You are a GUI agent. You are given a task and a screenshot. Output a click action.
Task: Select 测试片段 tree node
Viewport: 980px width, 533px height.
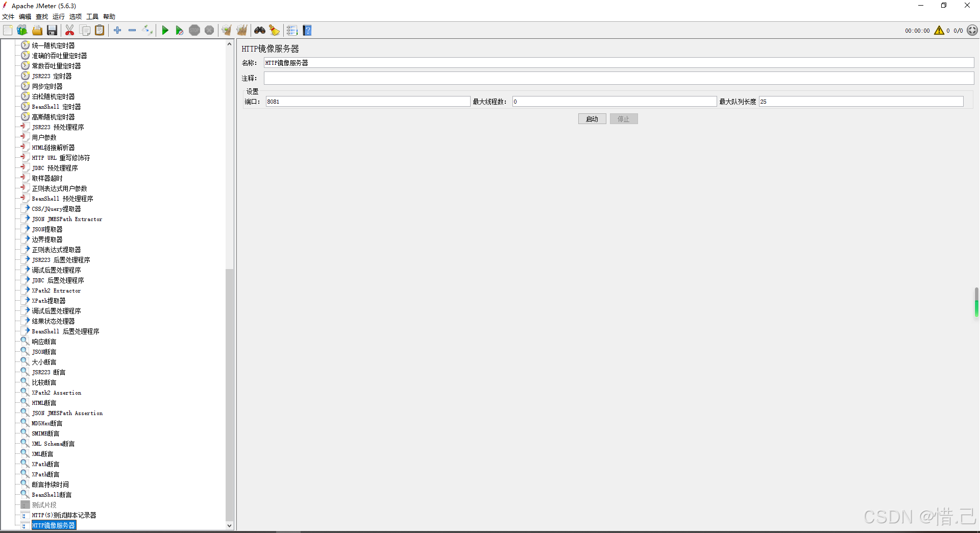[x=44, y=505]
